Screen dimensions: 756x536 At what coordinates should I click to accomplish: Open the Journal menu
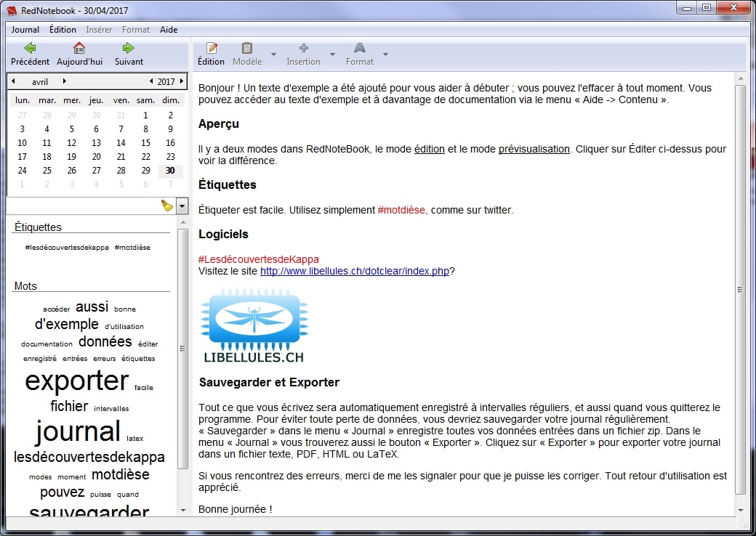click(25, 29)
